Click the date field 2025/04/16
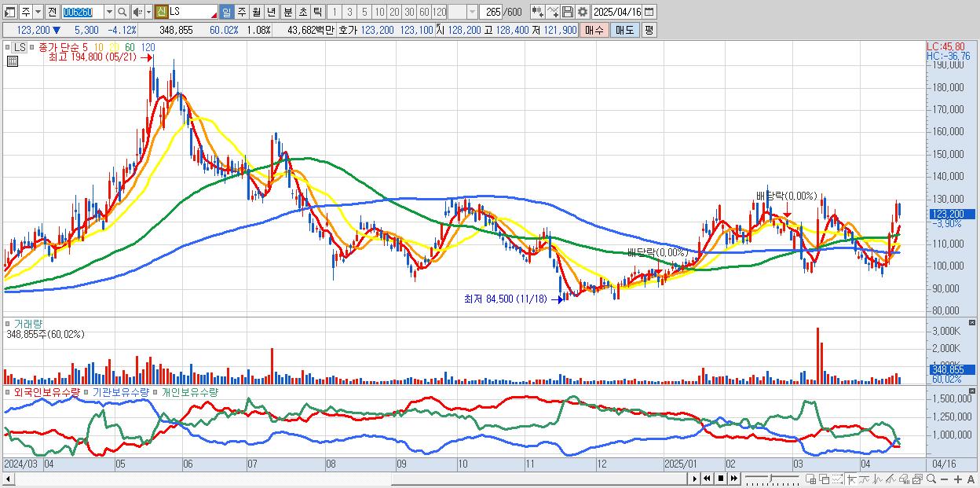The height and width of the screenshot is (488, 980). pos(616,12)
